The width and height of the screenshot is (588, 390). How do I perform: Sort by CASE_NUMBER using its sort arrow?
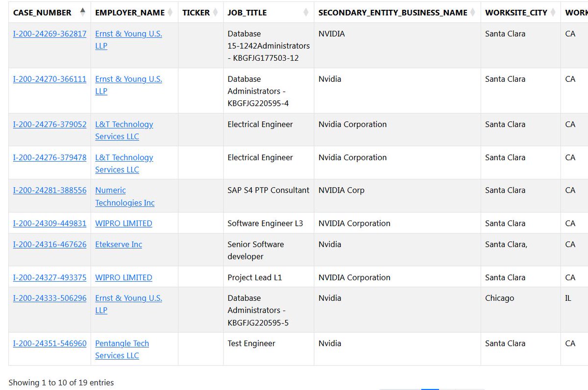pos(82,12)
